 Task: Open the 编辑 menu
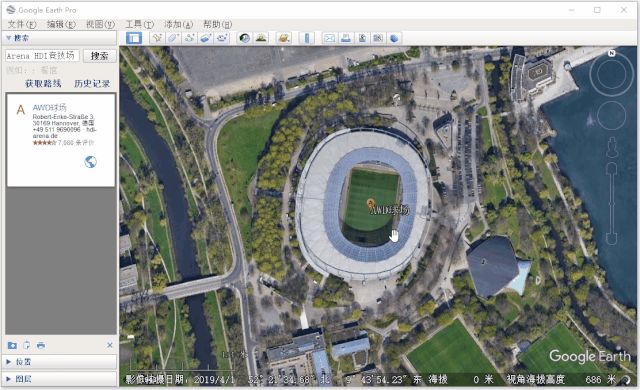click(61, 24)
